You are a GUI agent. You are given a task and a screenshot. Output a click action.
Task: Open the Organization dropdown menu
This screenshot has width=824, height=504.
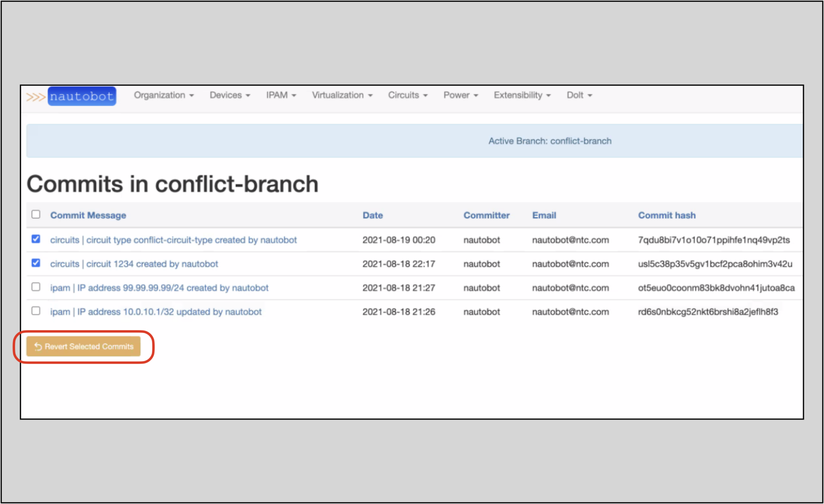point(164,95)
